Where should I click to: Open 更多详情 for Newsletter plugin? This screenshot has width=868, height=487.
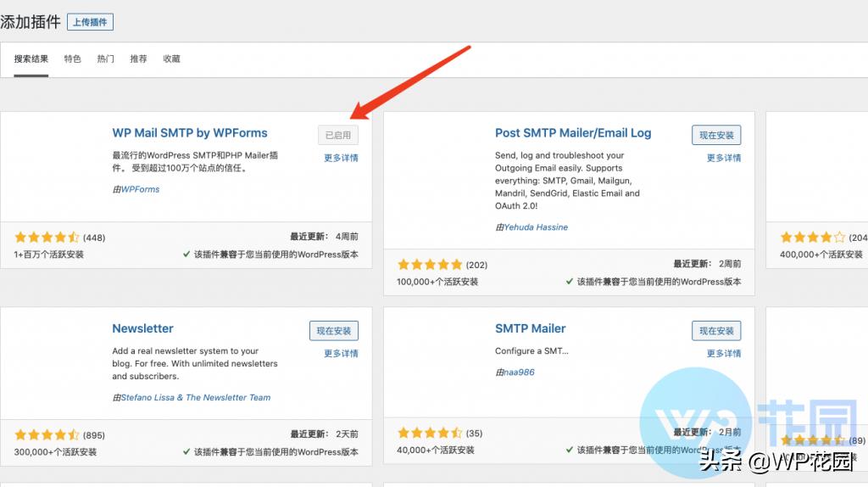[x=341, y=354]
